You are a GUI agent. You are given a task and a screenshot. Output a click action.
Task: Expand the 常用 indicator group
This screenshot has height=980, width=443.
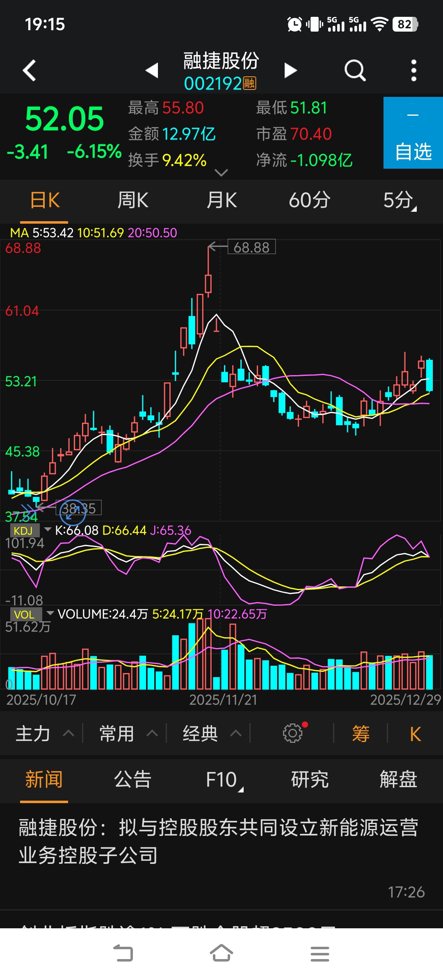tap(128, 733)
